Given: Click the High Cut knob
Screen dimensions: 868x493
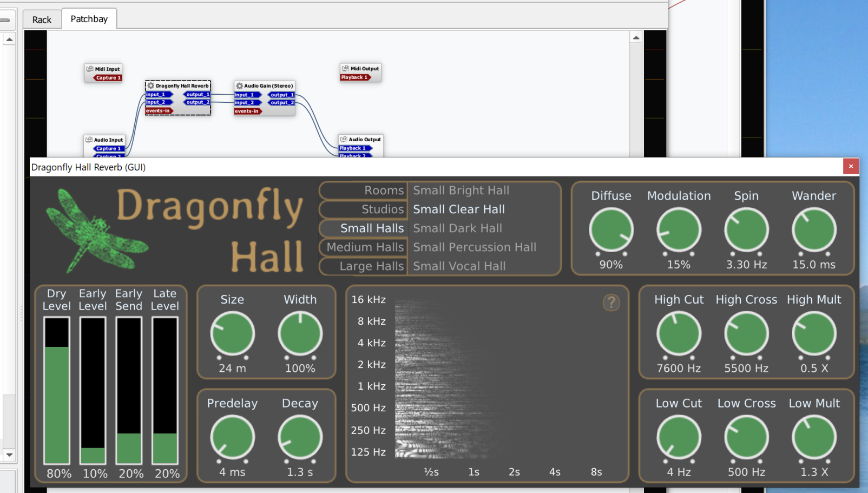Looking at the screenshot, I should click(x=679, y=333).
